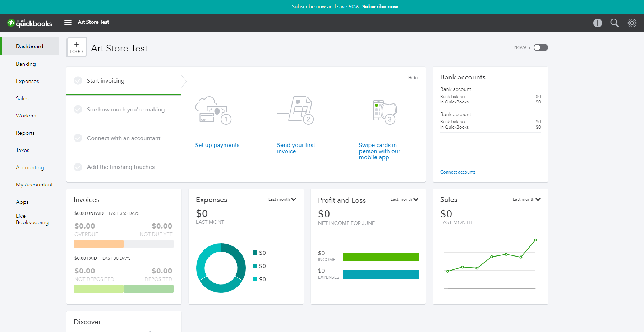Open the Sales 'Last month' dropdown
Image resolution: width=644 pixels, height=332 pixels.
coord(526,199)
